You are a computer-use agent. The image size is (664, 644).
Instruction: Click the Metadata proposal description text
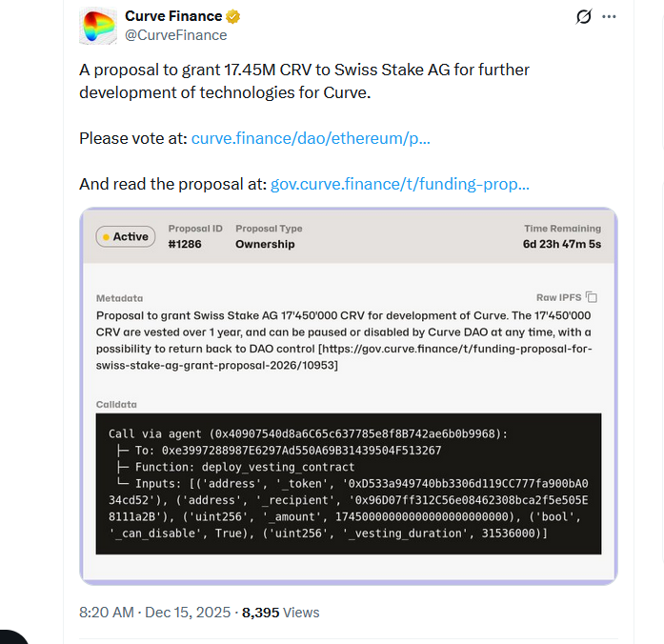pyautogui.click(x=343, y=340)
